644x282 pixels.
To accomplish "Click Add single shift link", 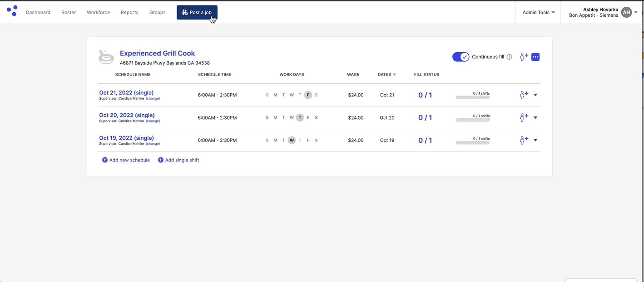I will click(178, 160).
